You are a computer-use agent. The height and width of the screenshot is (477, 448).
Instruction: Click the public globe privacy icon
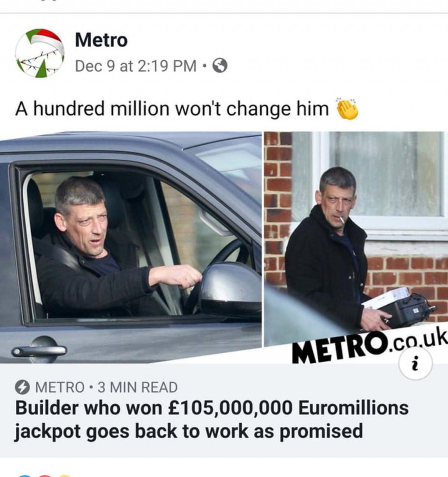pyautogui.click(x=220, y=66)
